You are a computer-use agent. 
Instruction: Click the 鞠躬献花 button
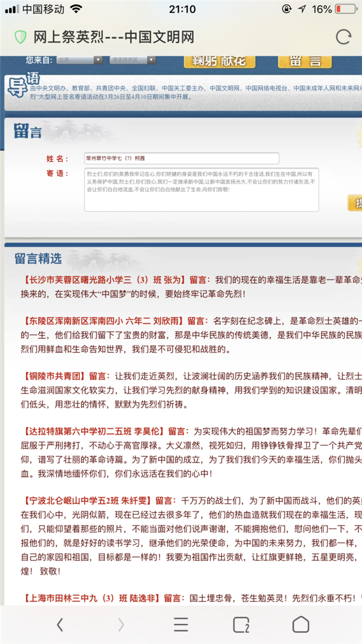click(x=221, y=61)
